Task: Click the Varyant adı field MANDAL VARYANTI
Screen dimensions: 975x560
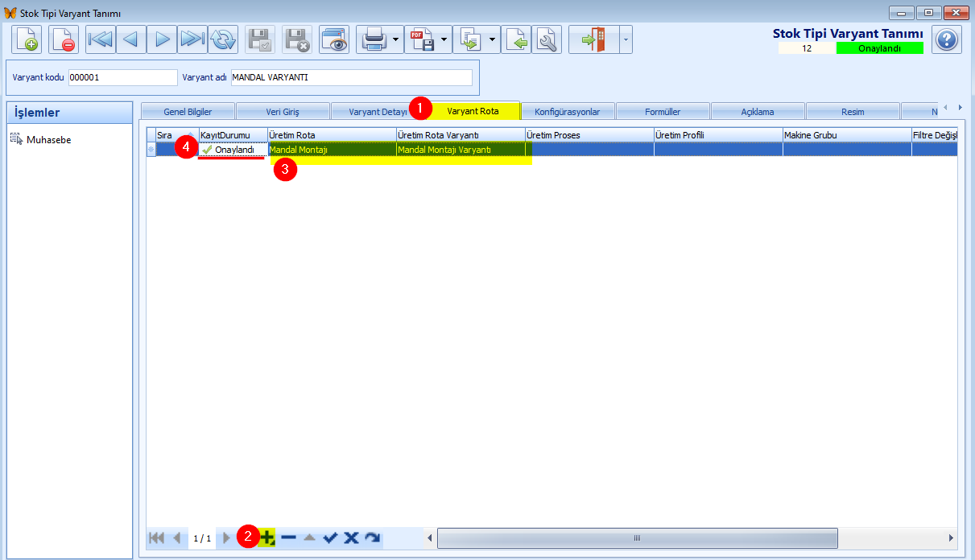Action: pos(352,77)
